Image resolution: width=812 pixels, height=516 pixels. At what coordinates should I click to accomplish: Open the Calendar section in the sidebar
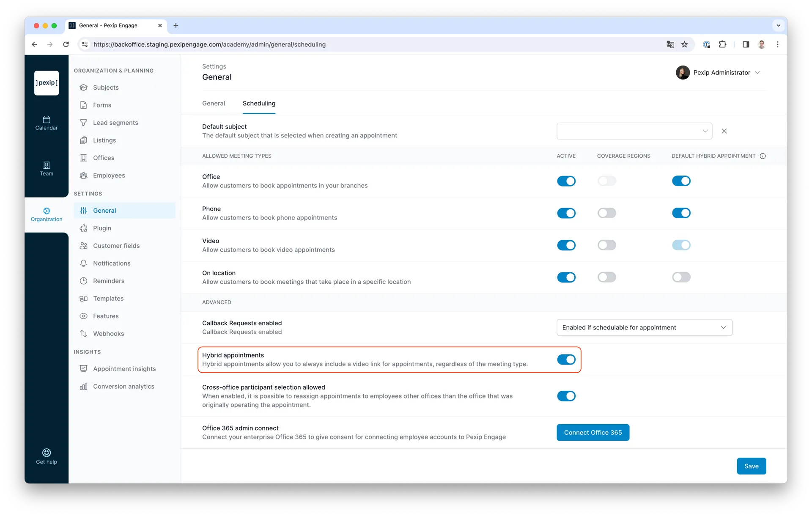[47, 123]
